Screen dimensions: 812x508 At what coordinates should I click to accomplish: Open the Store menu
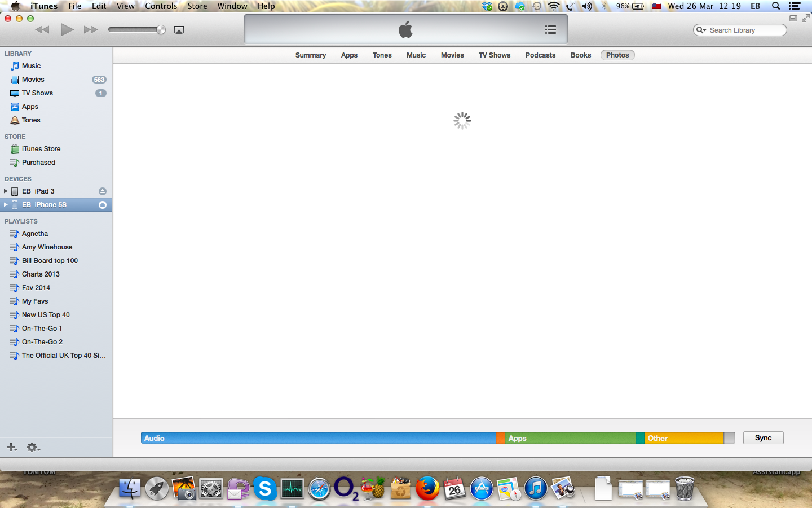pyautogui.click(x=197, y=6)
